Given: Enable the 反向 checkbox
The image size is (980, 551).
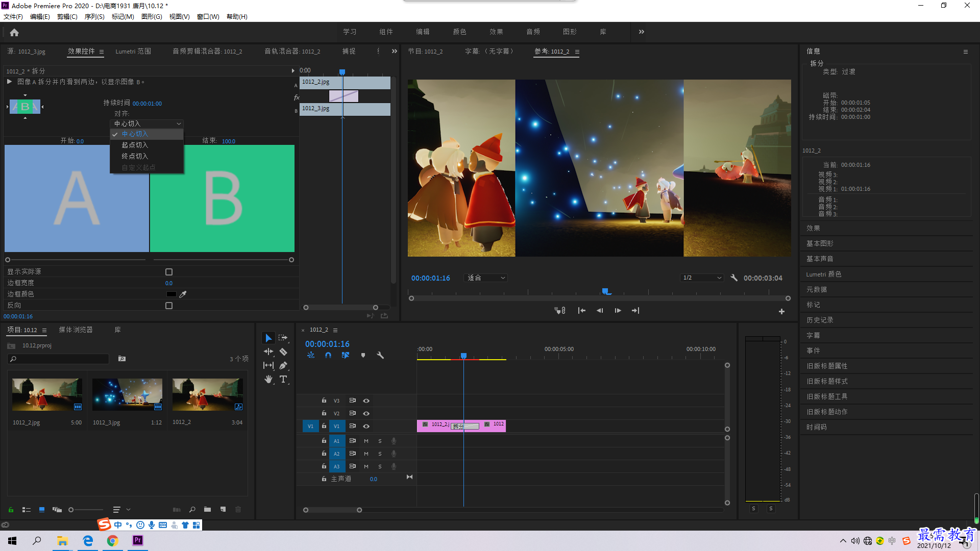Looking at the screenshot, I should (169, 306).
